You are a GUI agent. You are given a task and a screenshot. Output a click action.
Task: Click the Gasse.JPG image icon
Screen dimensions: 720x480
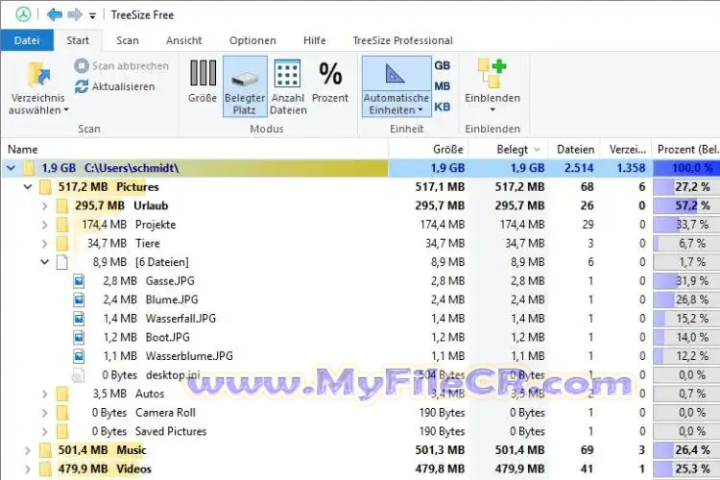point(79,281)
